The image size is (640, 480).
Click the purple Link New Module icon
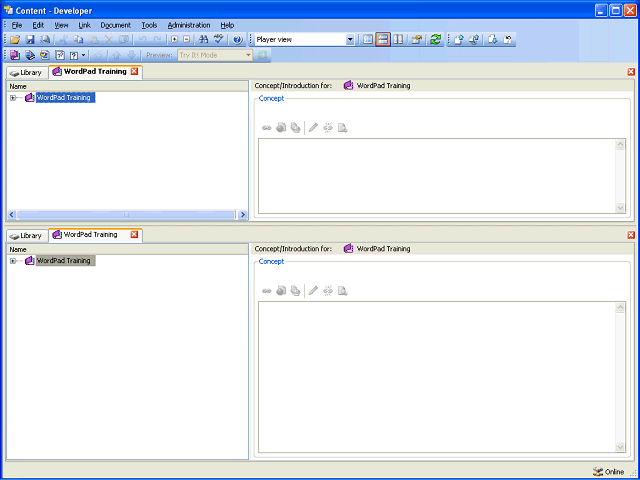[x=15, y=55]
